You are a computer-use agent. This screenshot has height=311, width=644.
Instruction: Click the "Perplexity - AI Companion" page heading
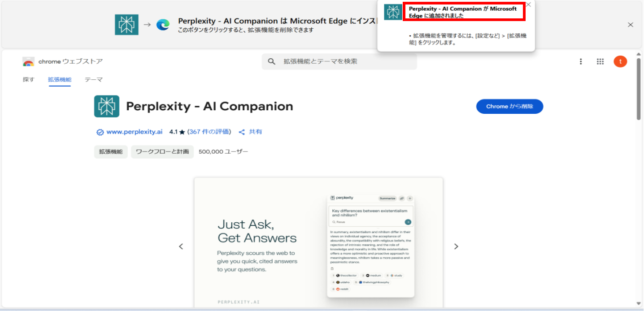tap(209, 106)
